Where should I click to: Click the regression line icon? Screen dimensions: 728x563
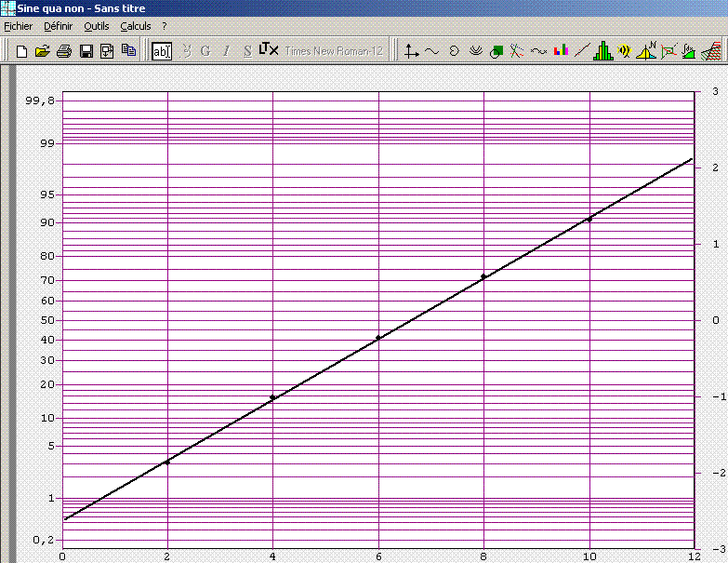tap(582, 51)
